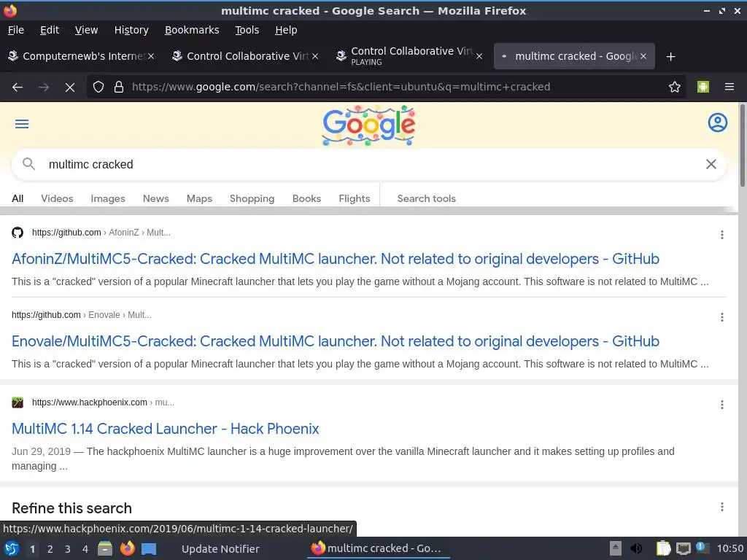This screenshot has height=560, width=747.
Task: Close the PLAYING Control Collaborative tab
Action: click(479, 56)
